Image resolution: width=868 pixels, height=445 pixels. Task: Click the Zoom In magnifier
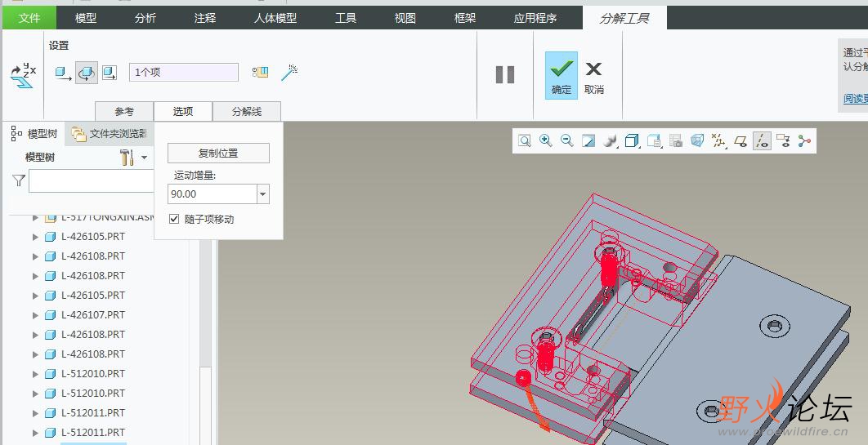click(x=545, y=141)
